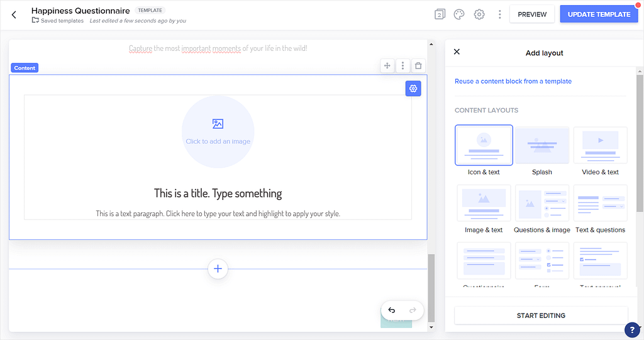Image resolution: width=644 pixels, height=340 pixels.
Task: Select the Questionnaire layout thumbnail
Action: point(484,261)
